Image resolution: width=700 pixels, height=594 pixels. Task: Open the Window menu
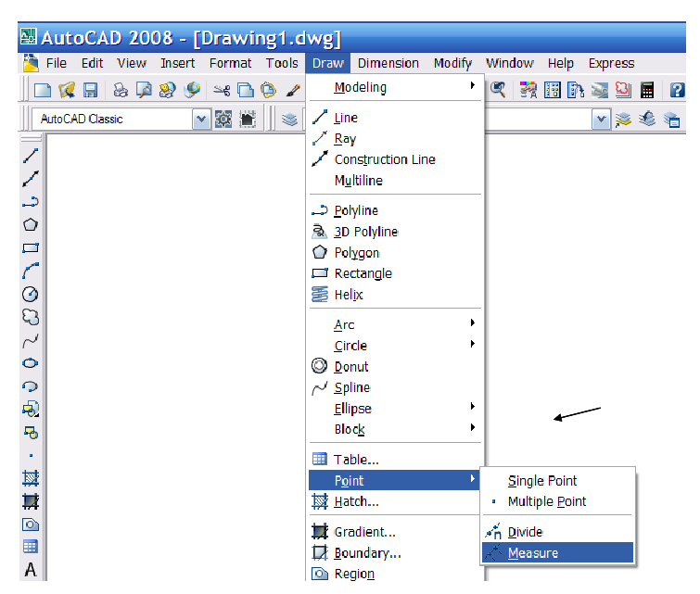point(509,63)
